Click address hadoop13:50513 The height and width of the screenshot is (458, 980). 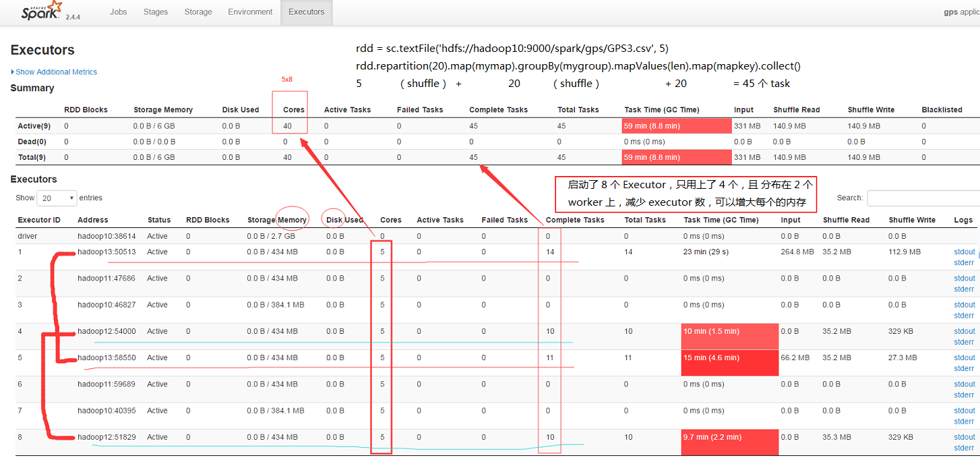(x=106, y=252)
